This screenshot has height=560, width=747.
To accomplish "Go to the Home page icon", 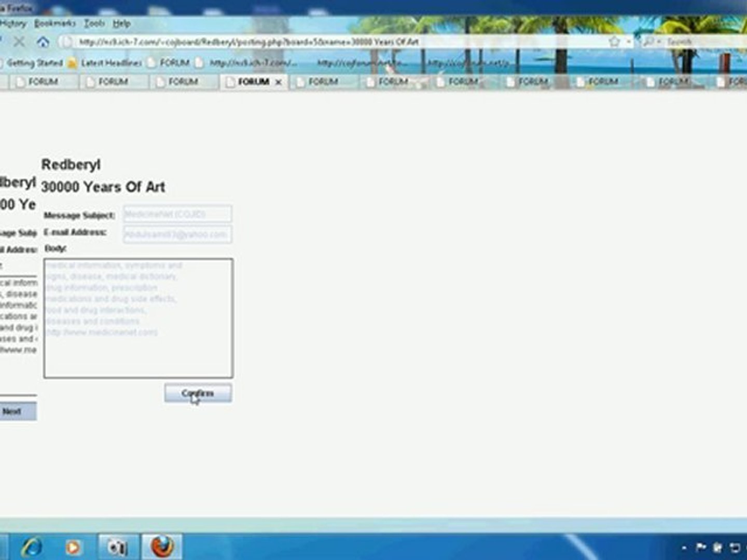I will [x=43, y=41].
